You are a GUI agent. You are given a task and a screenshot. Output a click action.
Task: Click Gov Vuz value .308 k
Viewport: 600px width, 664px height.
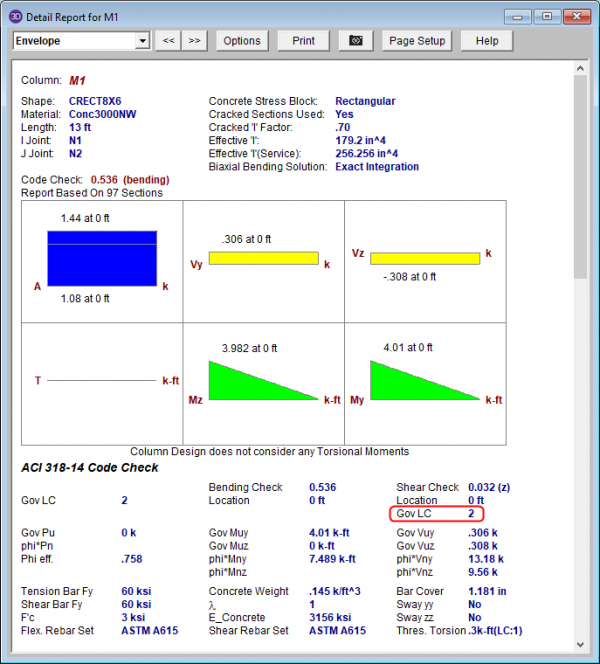[x=483, y=546]
